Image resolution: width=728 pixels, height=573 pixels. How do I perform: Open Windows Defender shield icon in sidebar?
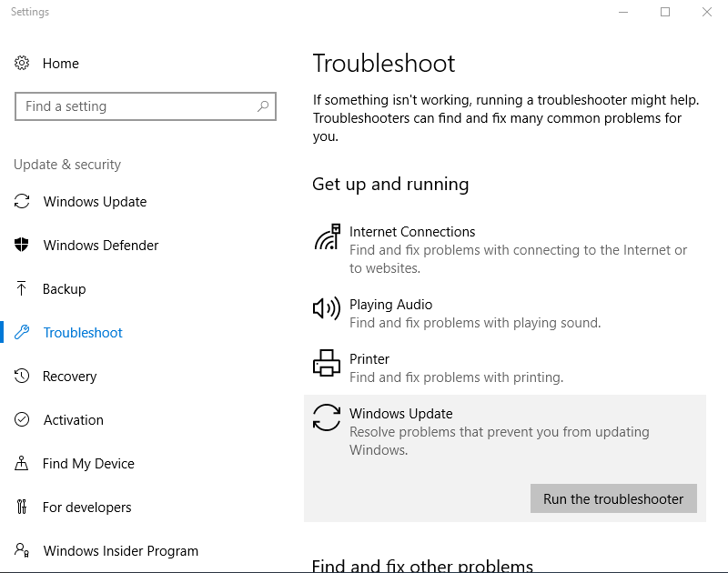[22, 245]
